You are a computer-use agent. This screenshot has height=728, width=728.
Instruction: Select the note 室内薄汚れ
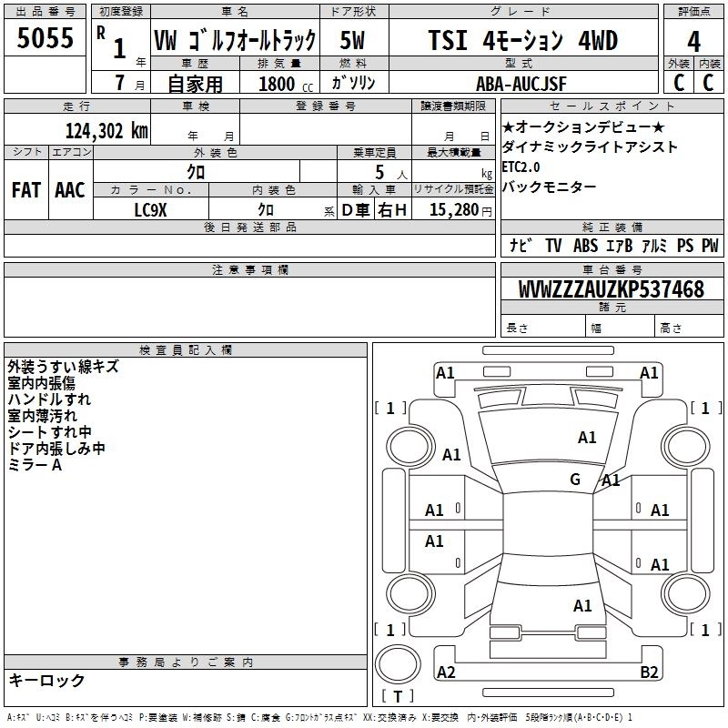(42, 416)
